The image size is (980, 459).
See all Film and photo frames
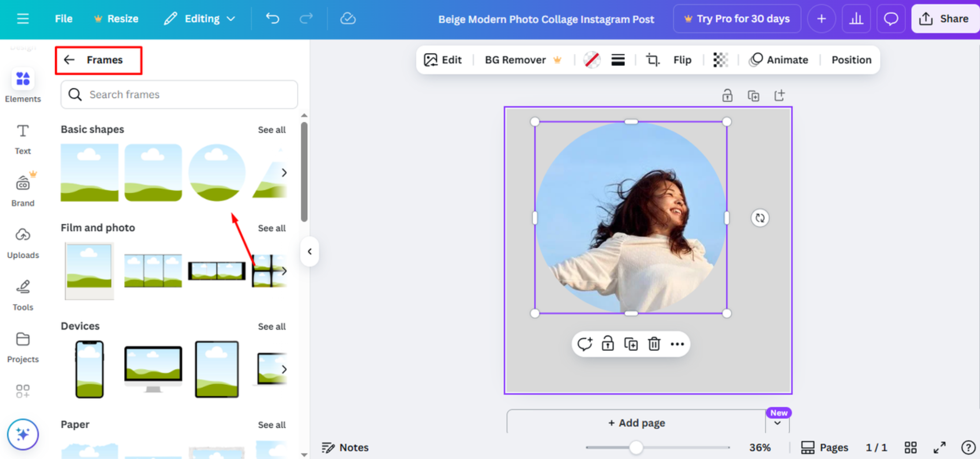pyautogui.click(x=271, y=228)
